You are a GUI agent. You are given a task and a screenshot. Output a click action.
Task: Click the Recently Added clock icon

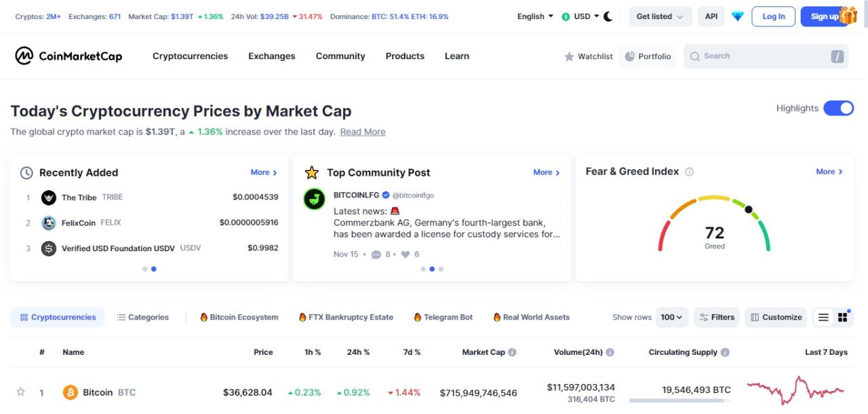26,173
